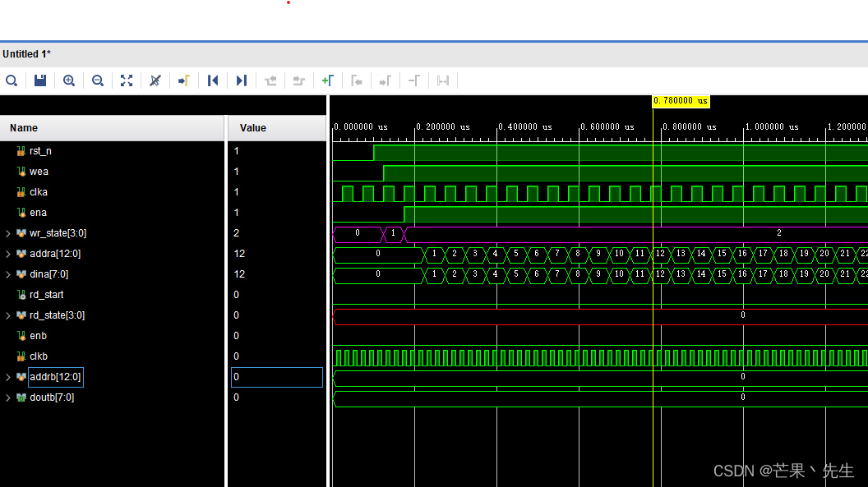Click the swap cursors icon

coord(414,80)
